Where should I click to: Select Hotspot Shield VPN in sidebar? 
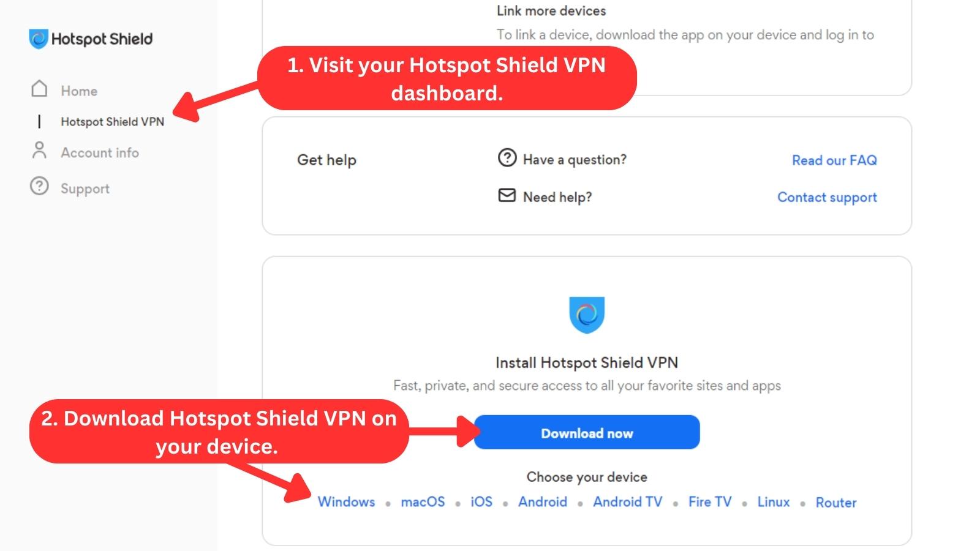(x=113, y=122)
